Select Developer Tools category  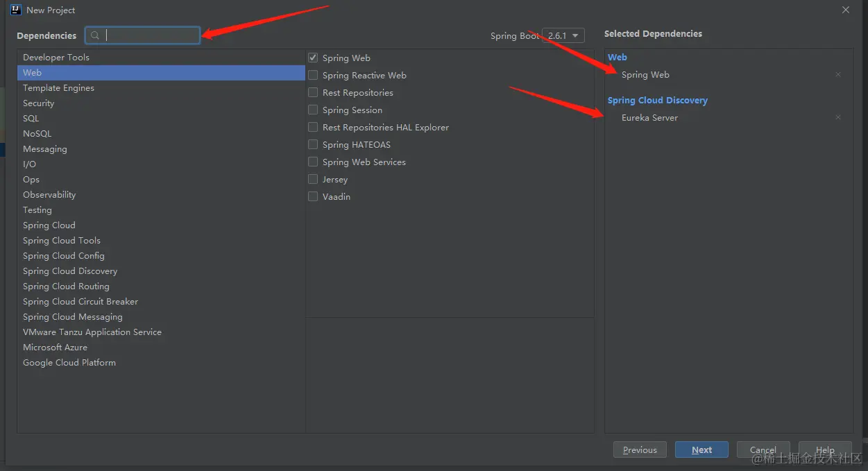point(161,57)
